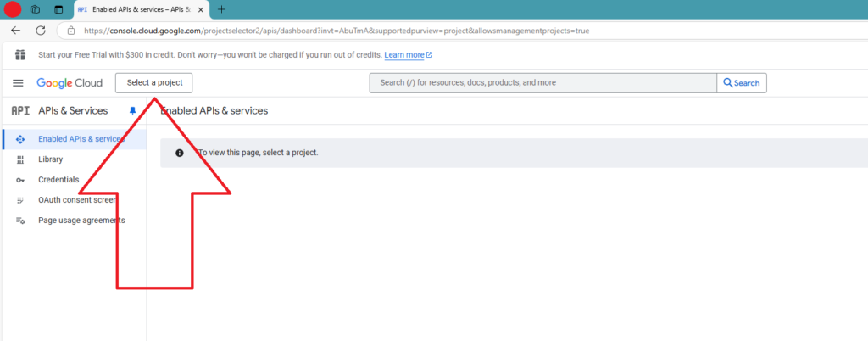
Task: Open a new browser tab
Action: (222, 9)
